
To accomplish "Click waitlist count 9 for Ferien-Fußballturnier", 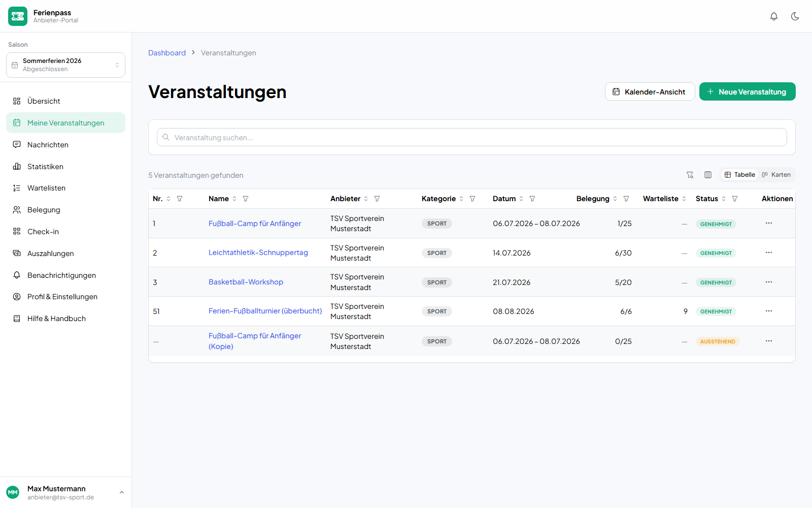I will point(686,311).
